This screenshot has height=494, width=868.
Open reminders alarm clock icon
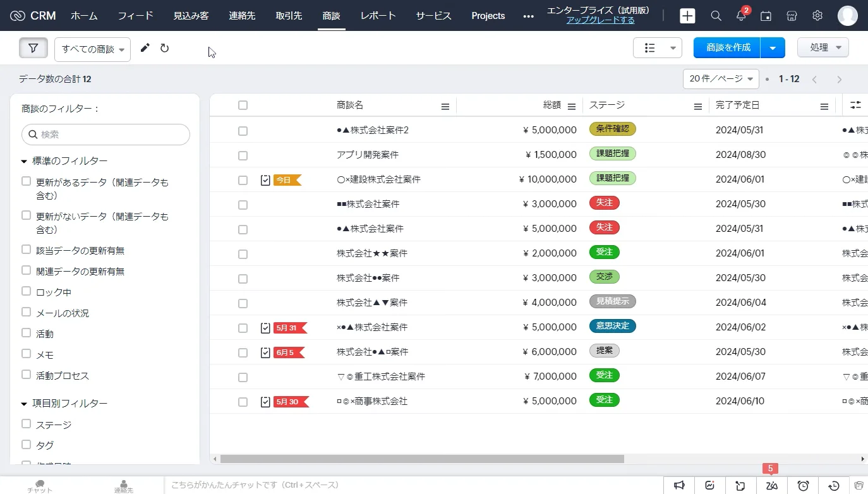pos(803,485)
